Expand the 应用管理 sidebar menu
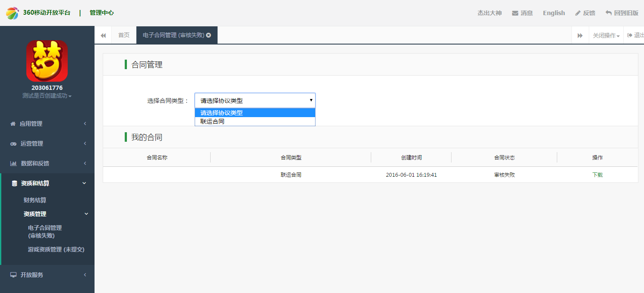644x293 pixels. click(47, 124)
